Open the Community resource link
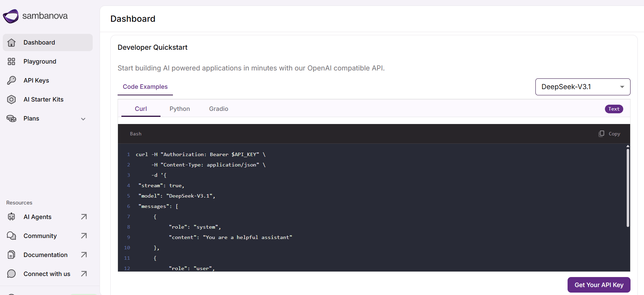This screenshot has height=295, width=644. 48,236
